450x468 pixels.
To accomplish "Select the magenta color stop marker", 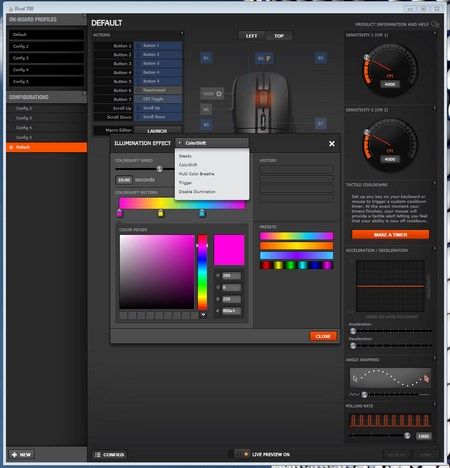I will pyautogui.click(x=119, y=213).
